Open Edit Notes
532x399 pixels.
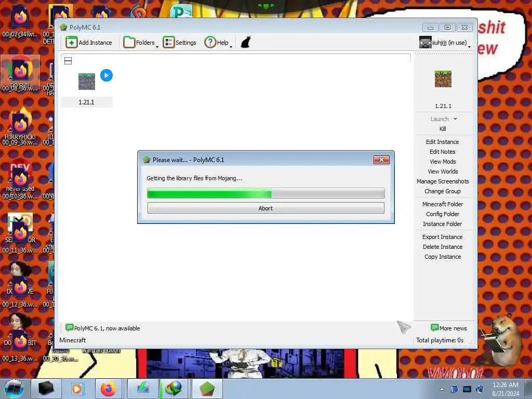click(443, 152)
